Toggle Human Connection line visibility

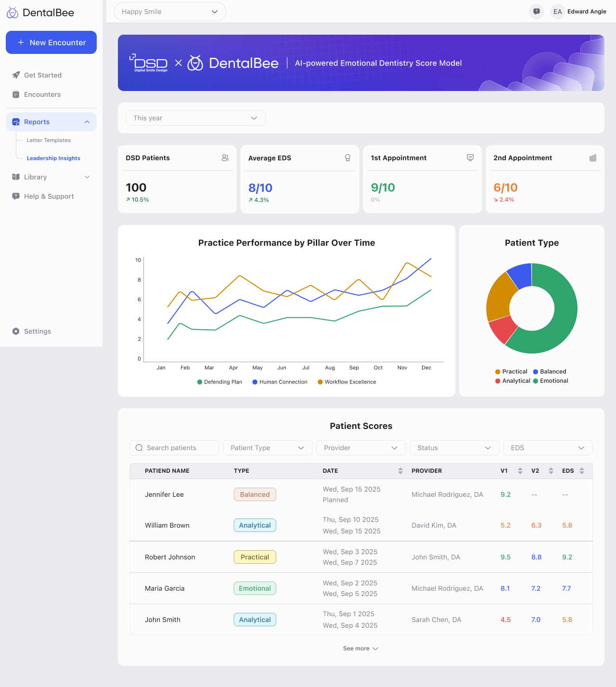coord(280,382)
